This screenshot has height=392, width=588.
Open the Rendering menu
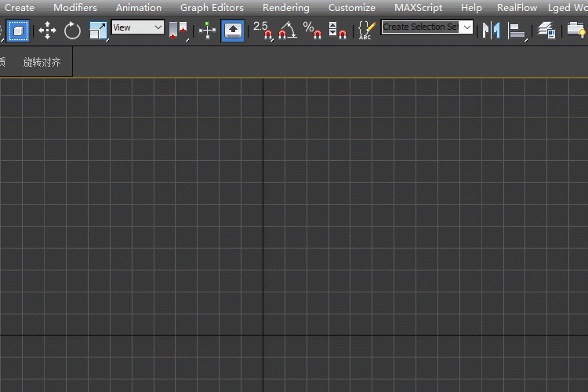click(x=285, y=7)
